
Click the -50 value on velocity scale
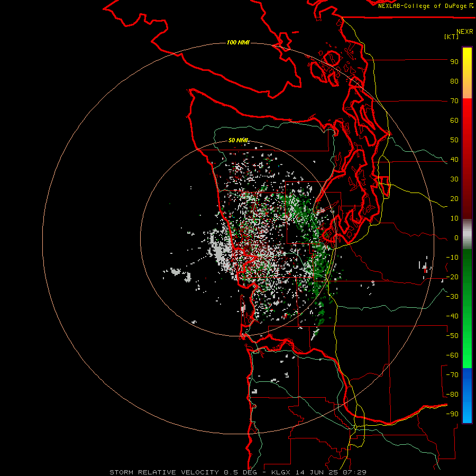pos(452,336)
